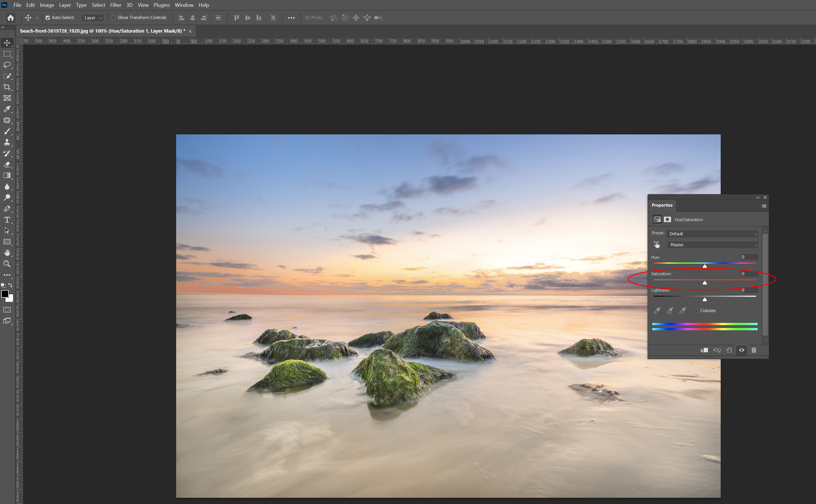816x504 pixels.
Task: Reset Hue/Saturation adjustment defaults
Action: 729,350
